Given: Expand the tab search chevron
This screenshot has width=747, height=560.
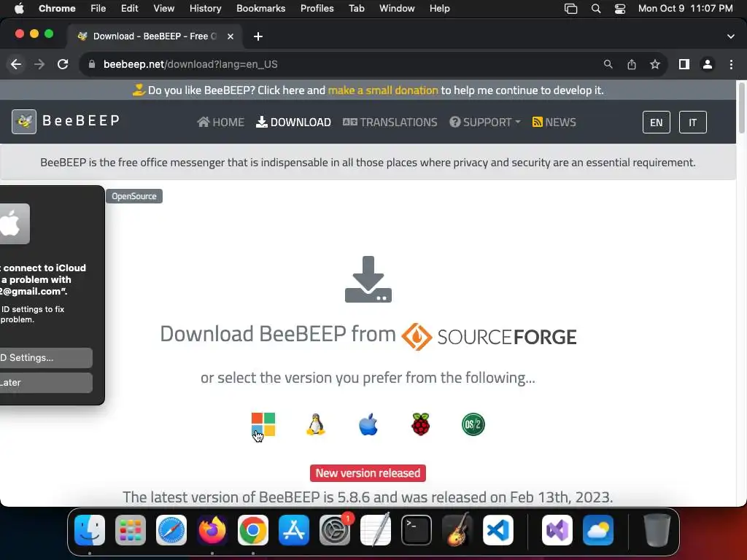Looking at the screenshot, I should pos(731,36).
